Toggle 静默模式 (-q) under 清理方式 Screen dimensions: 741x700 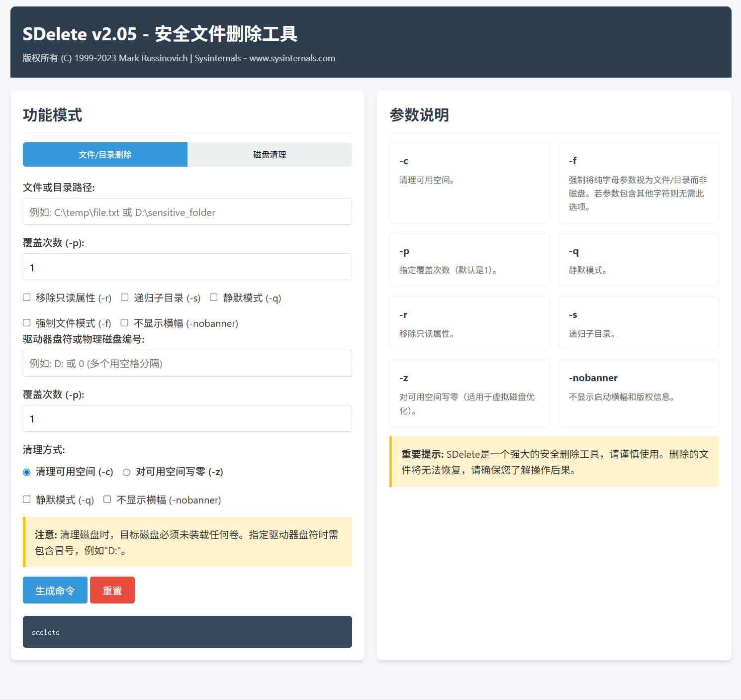[27, 500]
